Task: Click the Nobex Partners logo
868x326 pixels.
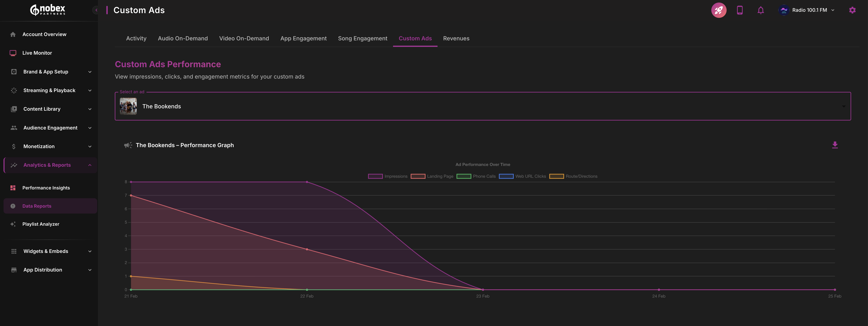Action: pyautogui.click(x=48, y=10)
